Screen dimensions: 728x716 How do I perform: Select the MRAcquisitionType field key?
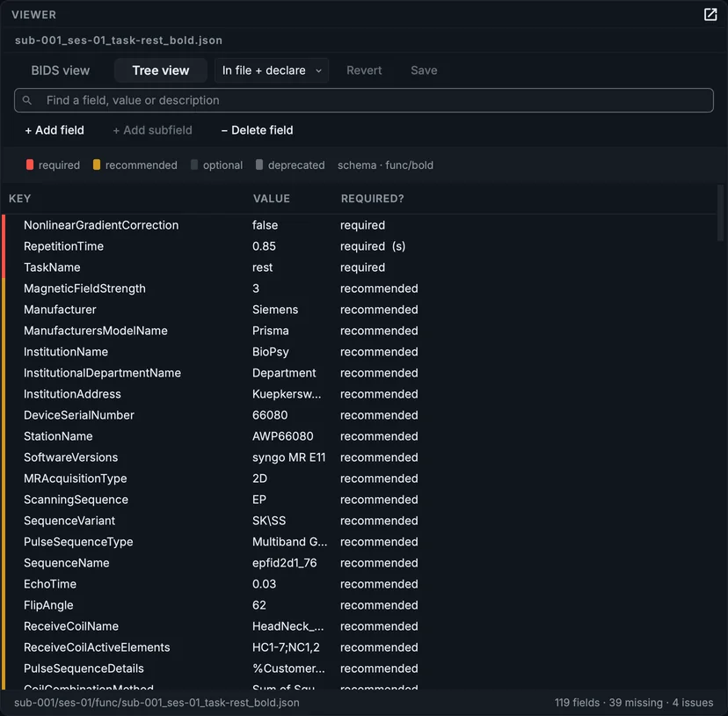pos(76,479)
